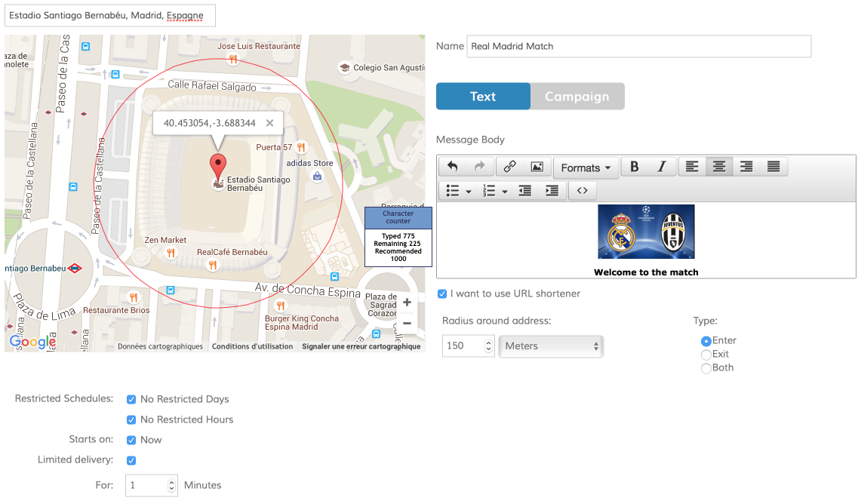
Task: Select the Text tab
Action: (x=483, y=97)
